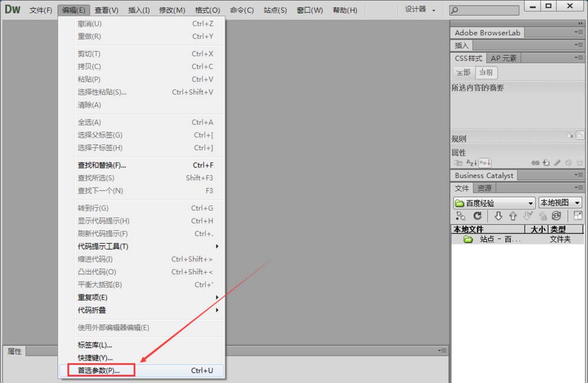
Task: Click the Check Out Files icon
Action: 529,216
